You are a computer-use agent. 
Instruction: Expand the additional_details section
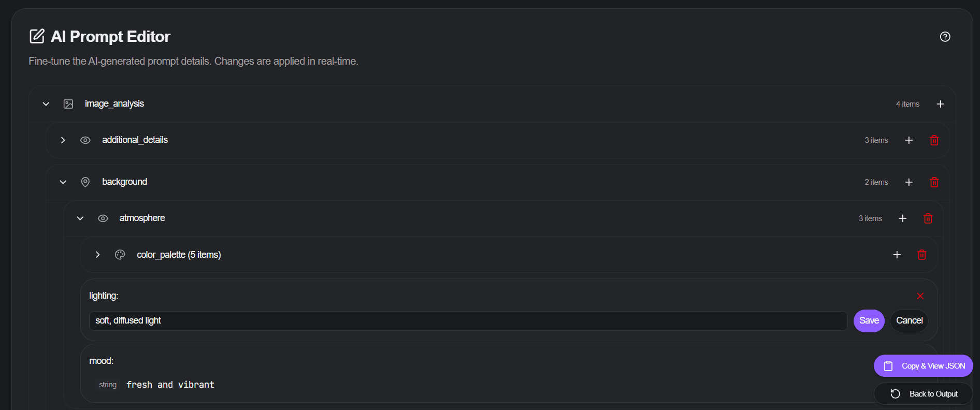[x=63, y=140]
